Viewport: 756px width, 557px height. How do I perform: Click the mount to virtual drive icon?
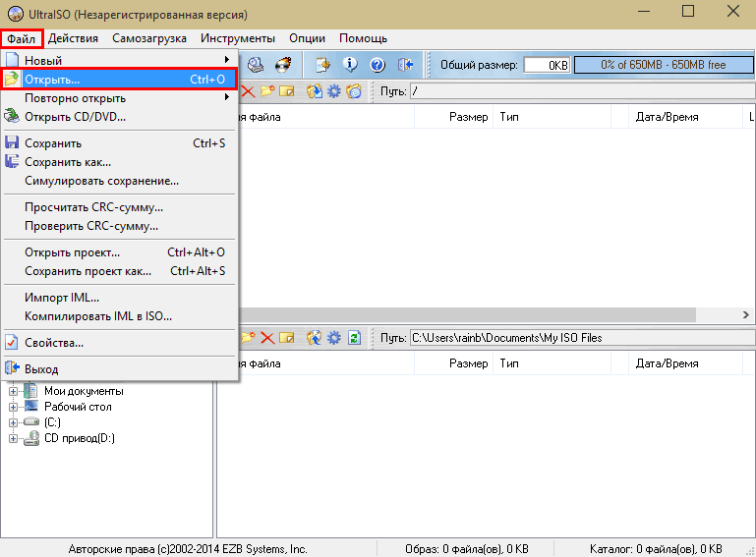point(256,65)
